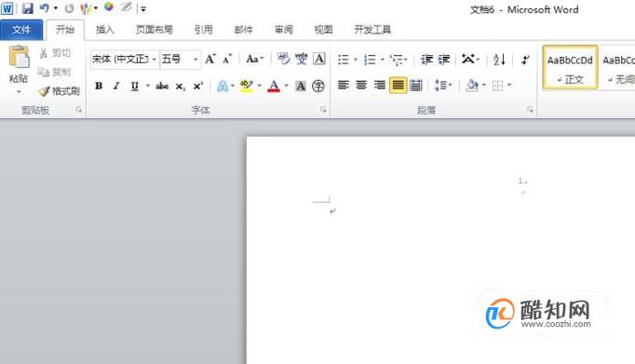Click the Increase Indent icon
This screenshot has height=364, width=635.
pos(444,60)
